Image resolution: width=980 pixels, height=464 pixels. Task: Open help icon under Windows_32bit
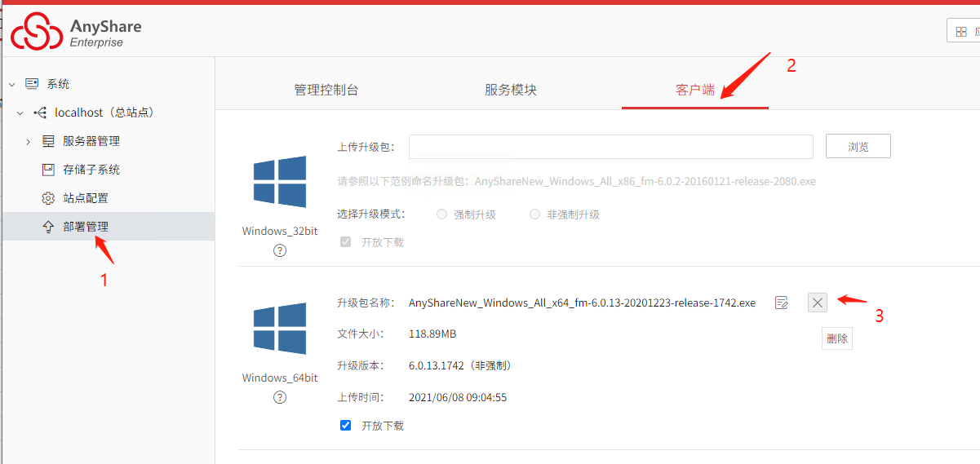click(x=280, y=250)
